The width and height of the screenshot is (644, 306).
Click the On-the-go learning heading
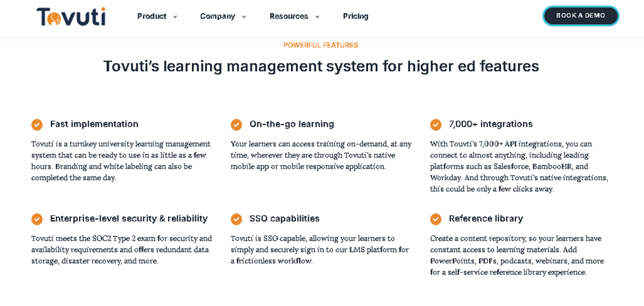tap(292, 124)
